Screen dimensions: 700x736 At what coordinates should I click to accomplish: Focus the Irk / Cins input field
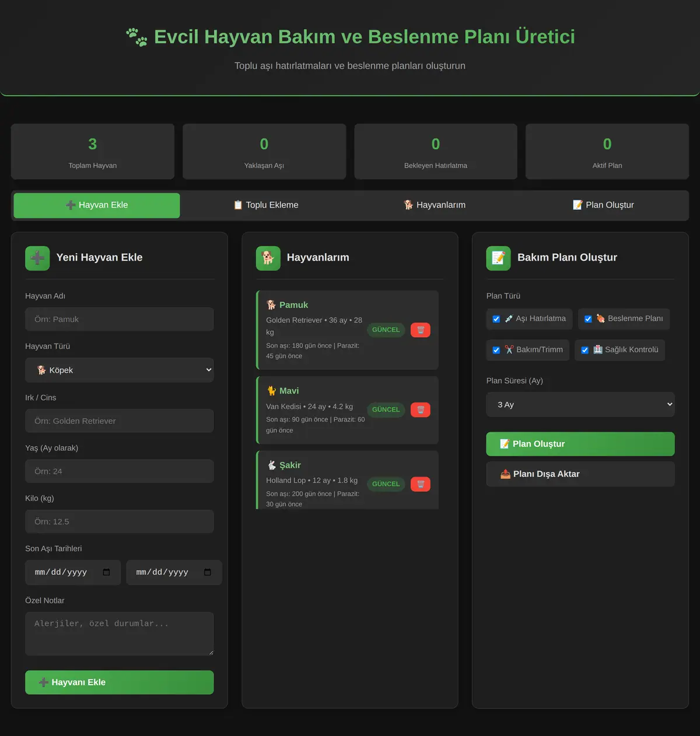(120, 421)
